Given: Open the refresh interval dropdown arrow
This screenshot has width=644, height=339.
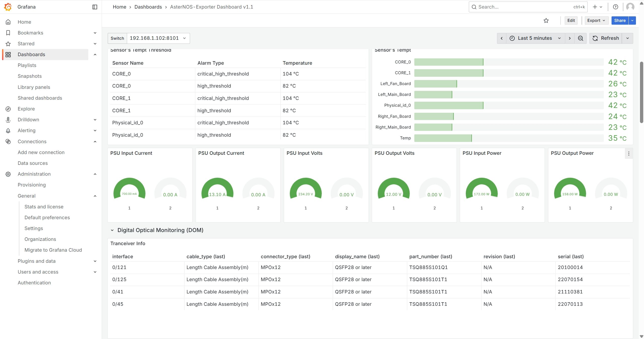Looking at the screenshot, I should click(627, 38).
